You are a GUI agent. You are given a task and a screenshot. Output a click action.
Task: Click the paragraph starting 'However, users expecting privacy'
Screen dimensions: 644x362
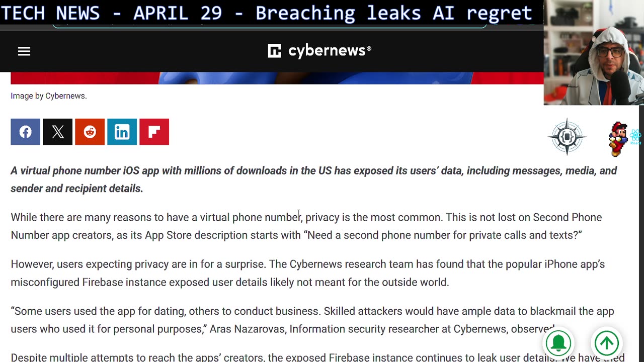tap(307, 273)
